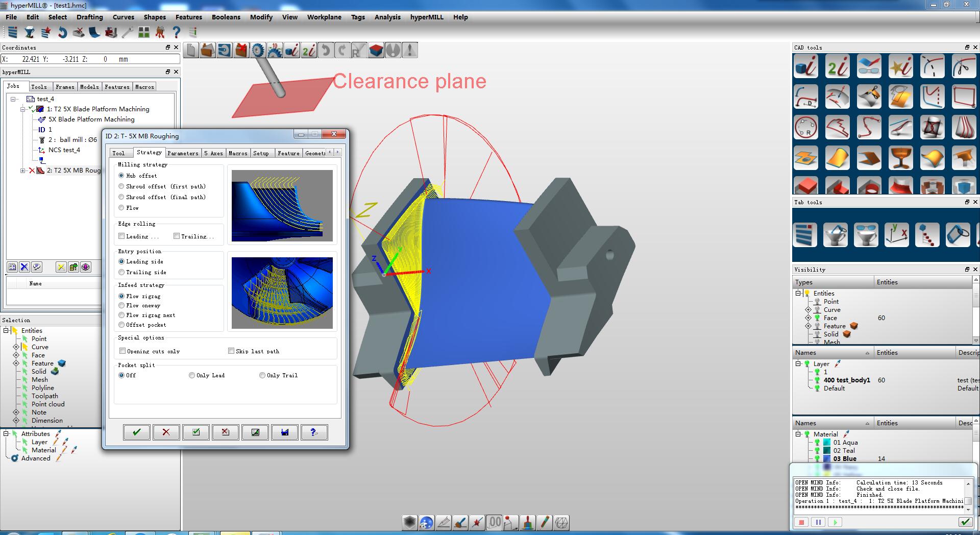
Task: Select the red box solid tool in CAD tools
Action: point(806,186)
